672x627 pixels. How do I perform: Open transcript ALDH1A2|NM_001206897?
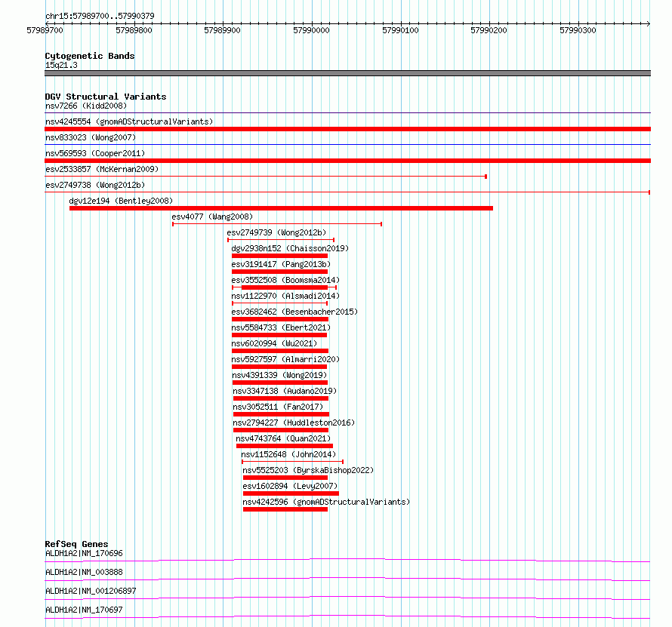click(91, 591)
